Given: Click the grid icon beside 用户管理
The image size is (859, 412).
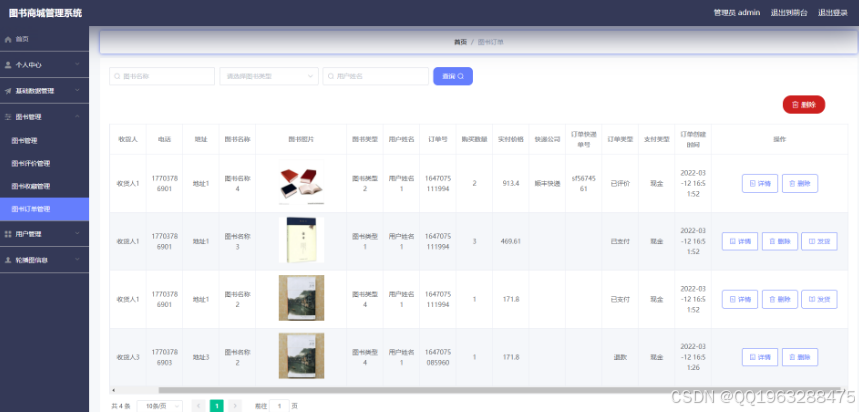Looking at the screenshot, I should coord(8,234).
